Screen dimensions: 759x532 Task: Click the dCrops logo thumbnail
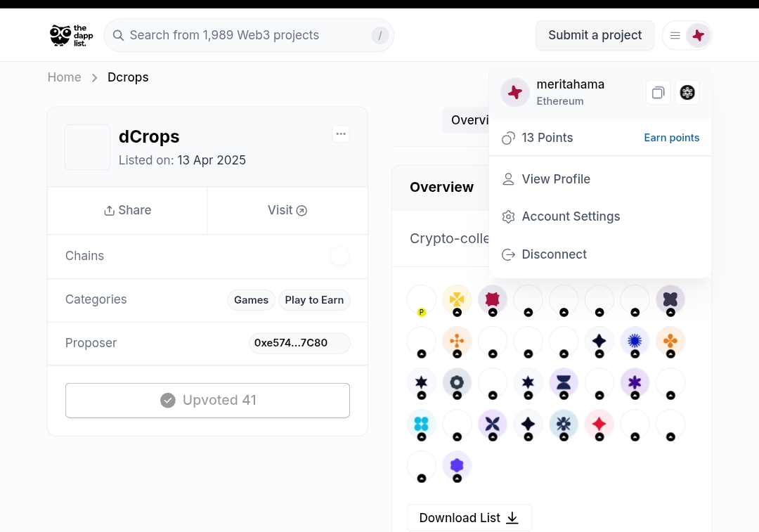(x=88, y=147)
